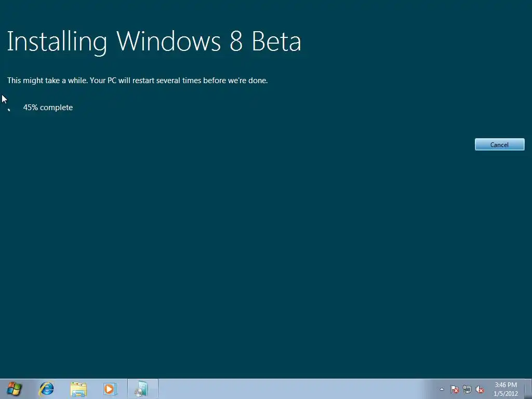Click the Installing Windows 8 Beta heading
The width and height of the screenshot is (532, 399).
pyautogui.click(x=154, y=42)
